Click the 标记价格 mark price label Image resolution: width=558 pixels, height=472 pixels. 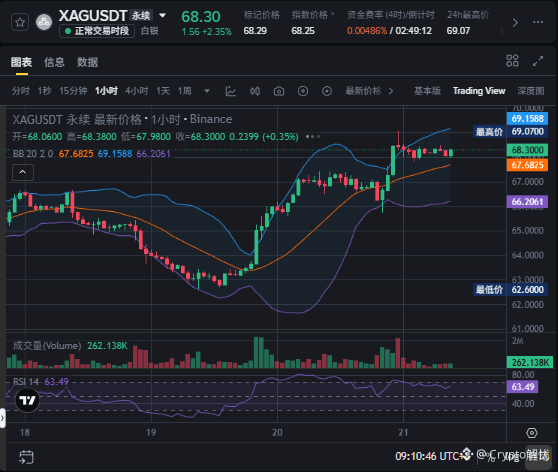pos(262,15)
